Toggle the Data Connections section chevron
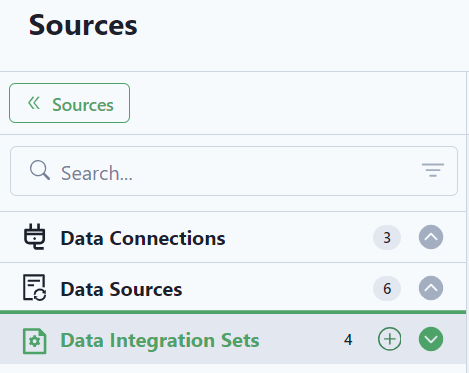 tap(431, 237)
